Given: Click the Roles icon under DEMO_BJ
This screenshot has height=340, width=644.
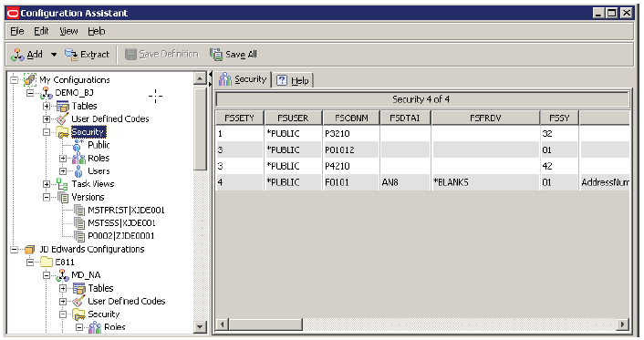Looking at the screenshot, I should pos(78,158).
